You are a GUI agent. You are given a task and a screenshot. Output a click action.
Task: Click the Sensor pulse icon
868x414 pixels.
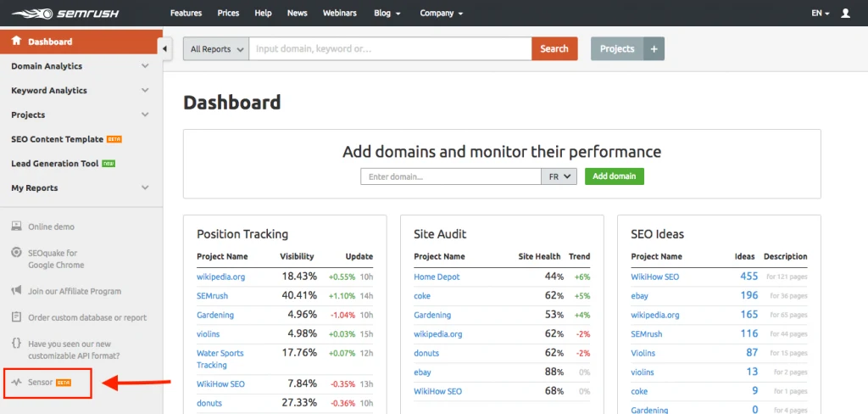[x=17, y=382]
